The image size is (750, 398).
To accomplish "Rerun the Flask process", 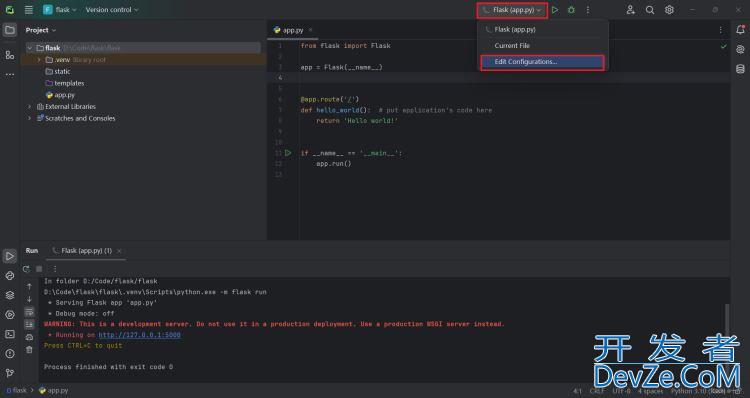I will pos(26,269).
